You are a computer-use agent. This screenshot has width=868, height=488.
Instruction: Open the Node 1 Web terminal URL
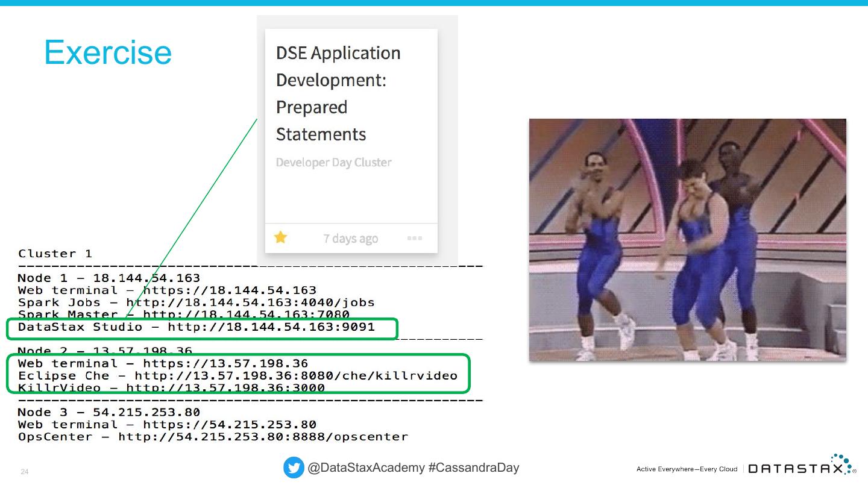(229, 290)
